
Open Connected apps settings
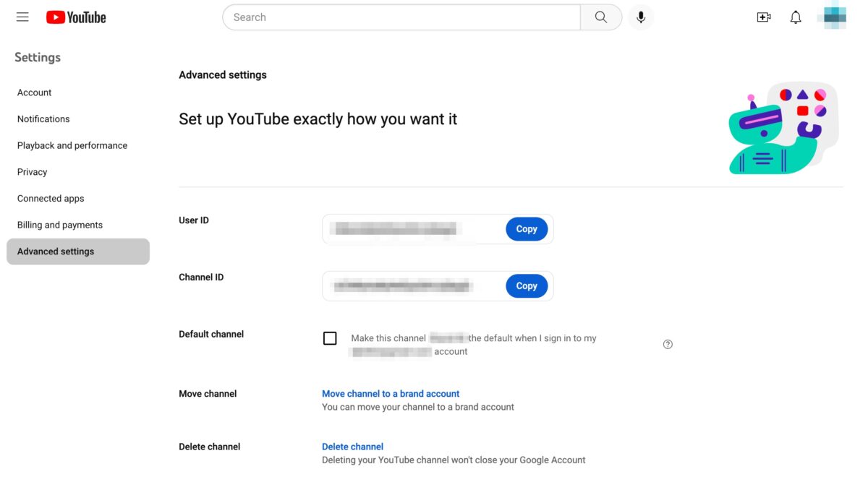51,199
